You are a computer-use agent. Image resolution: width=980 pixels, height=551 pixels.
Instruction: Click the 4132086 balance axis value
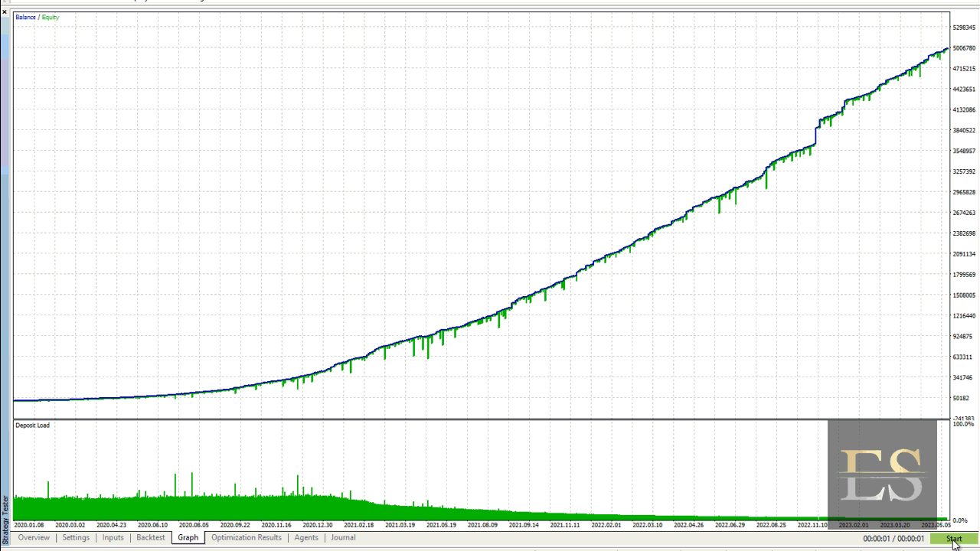point(964,110)
